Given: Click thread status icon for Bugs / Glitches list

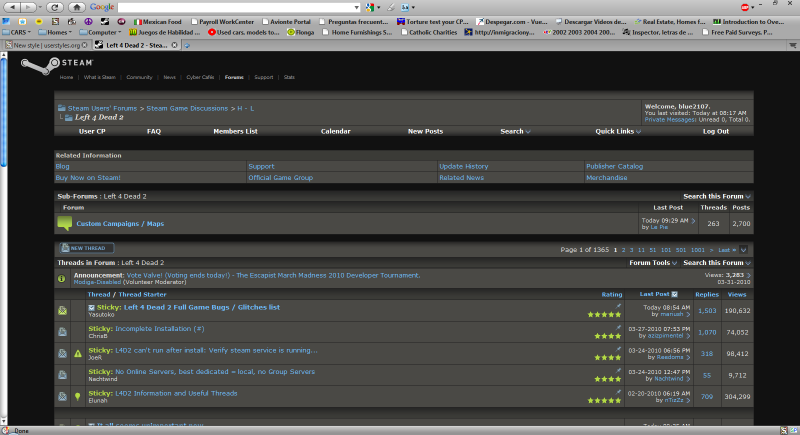Looking at the screenshot, I should pos(62,311).
